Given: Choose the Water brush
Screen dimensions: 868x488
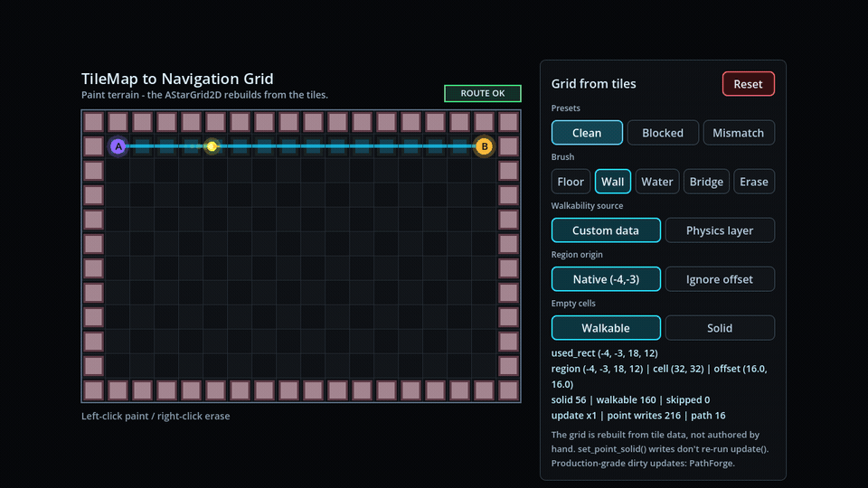Looking at the screenshot, I should [657, 182].
